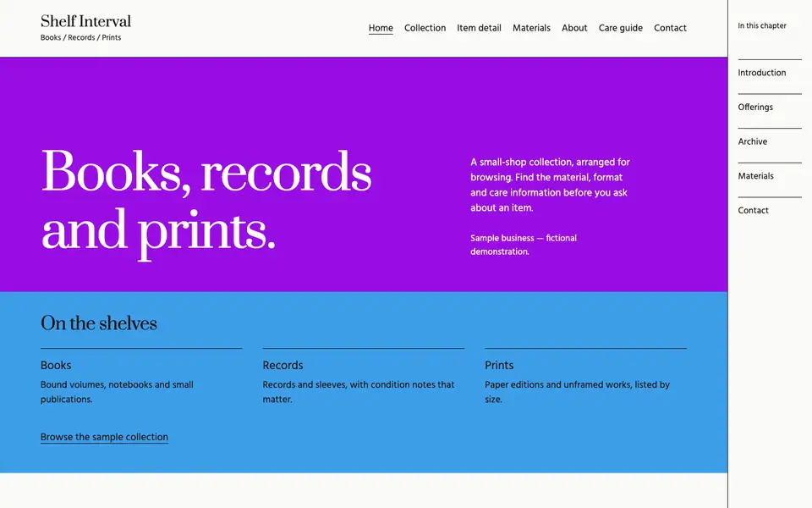
Task: Click the 'Sample business — fictional demonstration.' note
Action: click(x=523, y=245)
